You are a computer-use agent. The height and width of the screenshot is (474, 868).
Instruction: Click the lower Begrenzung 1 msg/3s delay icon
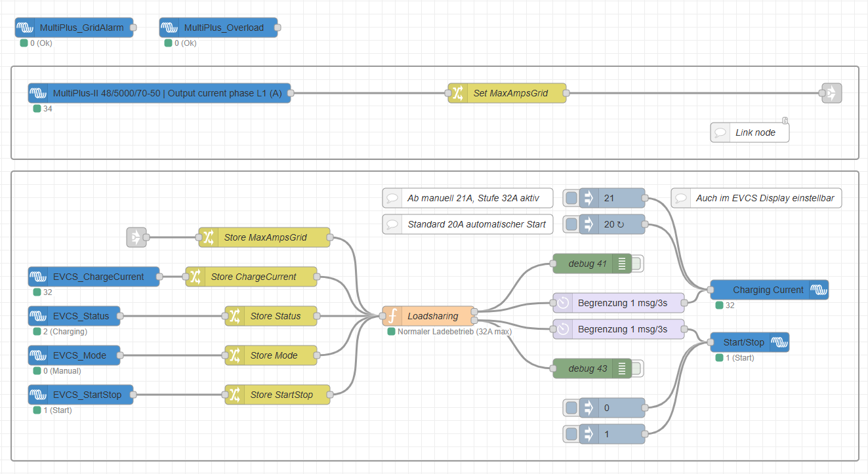pos(562,329)
